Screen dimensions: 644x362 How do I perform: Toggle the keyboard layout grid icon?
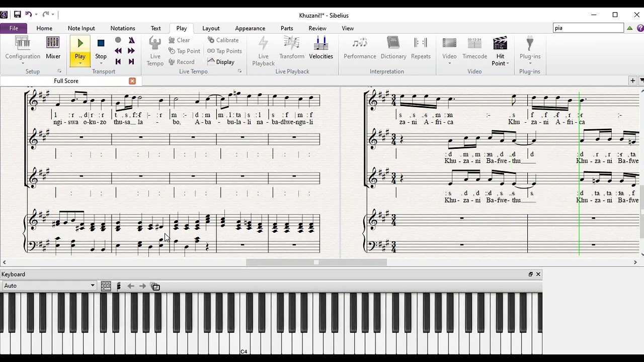point(106,286)
